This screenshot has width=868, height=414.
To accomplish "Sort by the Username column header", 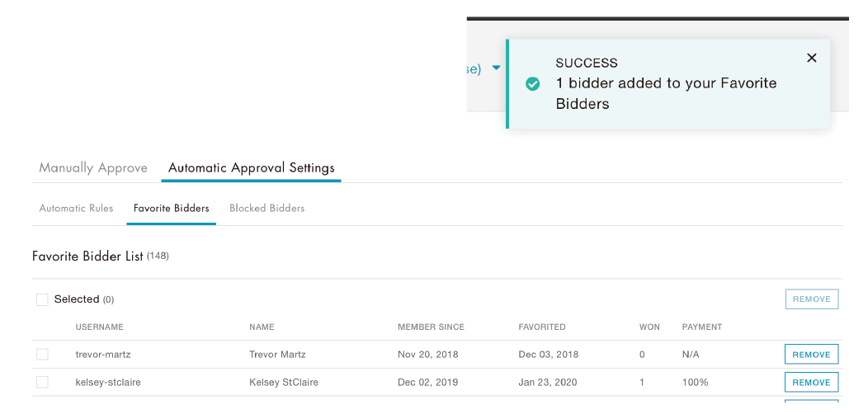I will tap(99, 327).
